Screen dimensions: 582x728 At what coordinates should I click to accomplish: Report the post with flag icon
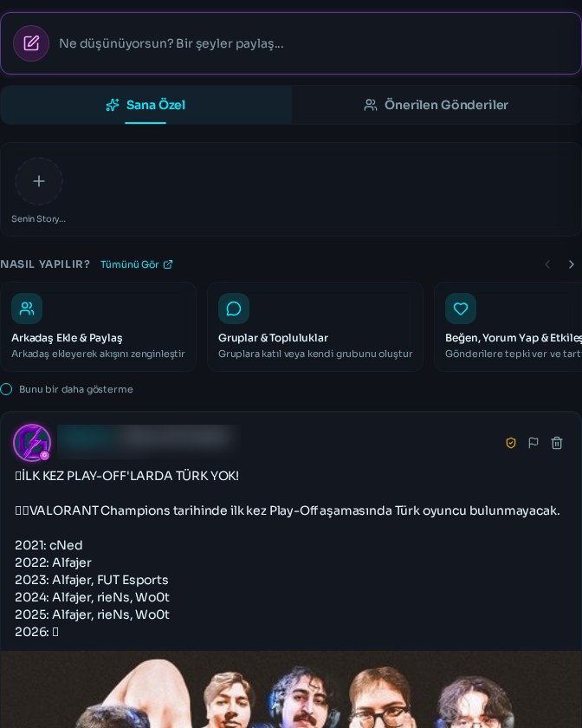click(533, 443)
